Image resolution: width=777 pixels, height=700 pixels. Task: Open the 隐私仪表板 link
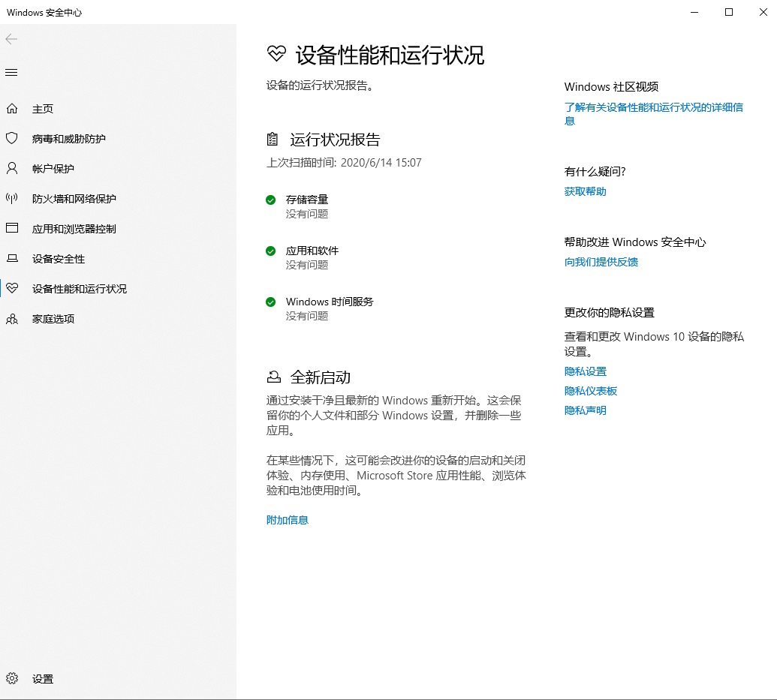[x=590, y=391]
